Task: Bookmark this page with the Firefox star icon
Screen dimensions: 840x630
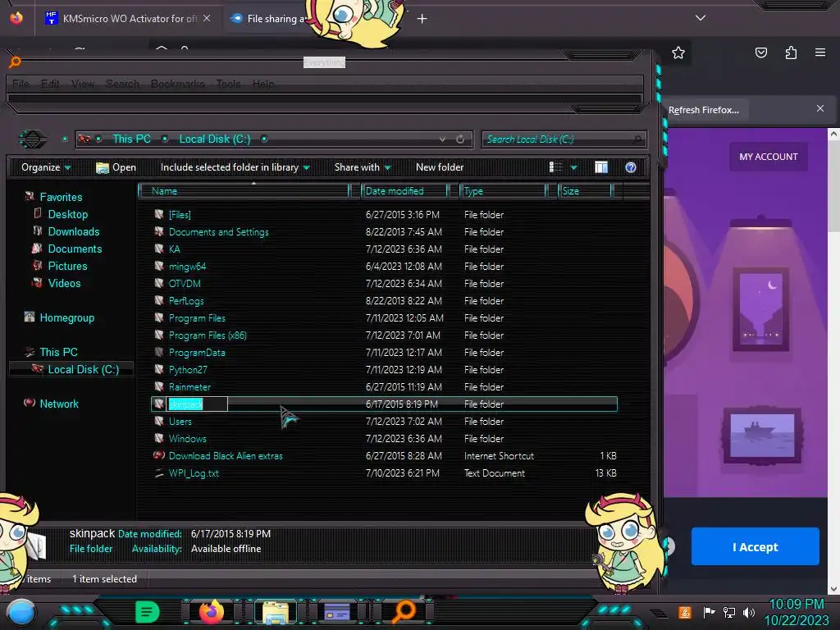Action: coord(678,52)
